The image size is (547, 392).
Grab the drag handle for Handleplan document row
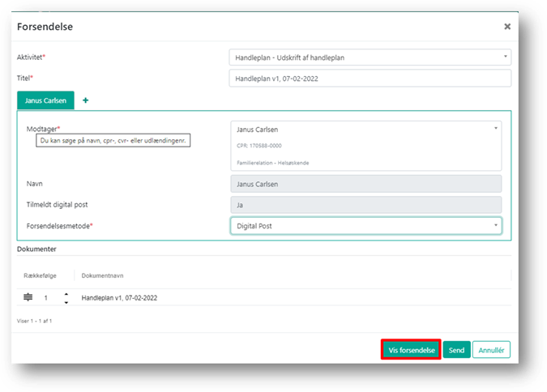[28, 297]
